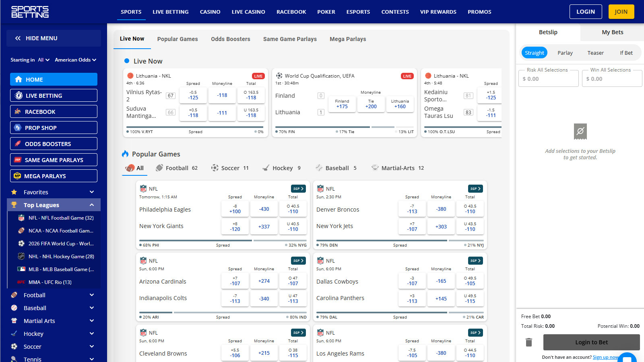Select the Soccer ball filter icon
Image resolution: width=644 pixels, height=362 pixels.
(x=215, y=168)
